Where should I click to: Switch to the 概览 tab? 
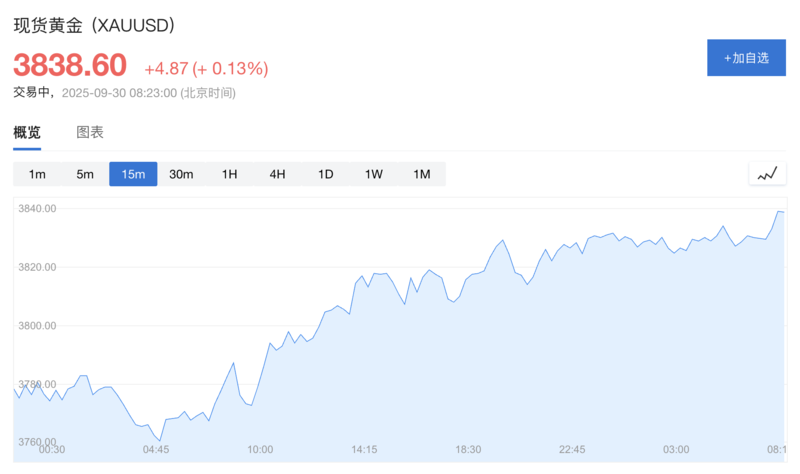[27, 132]
